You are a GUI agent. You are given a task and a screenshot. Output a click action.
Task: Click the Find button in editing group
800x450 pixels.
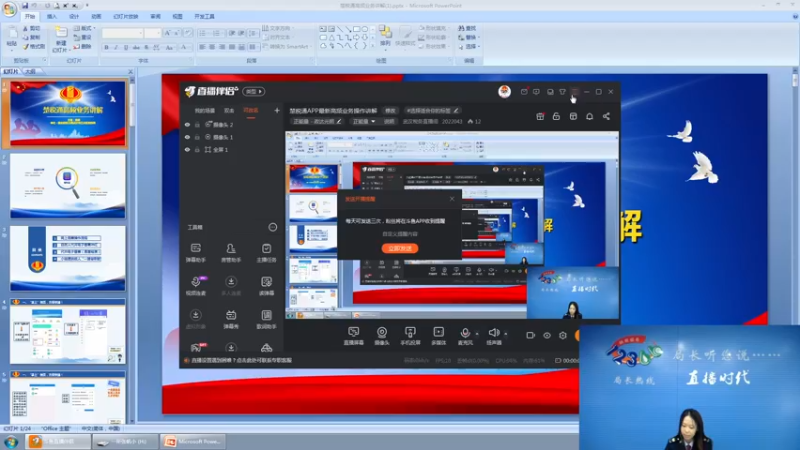pos(467,29)
